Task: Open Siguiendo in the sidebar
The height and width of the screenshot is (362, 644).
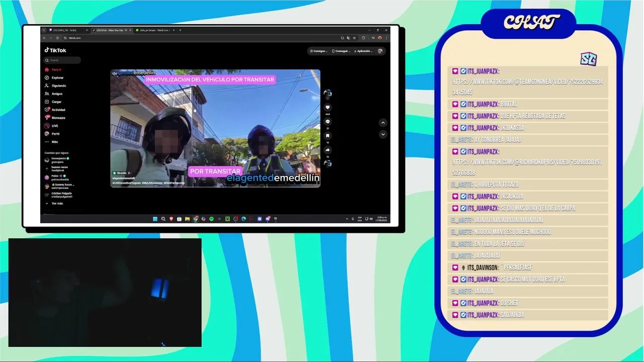Action: coord(55,86)
